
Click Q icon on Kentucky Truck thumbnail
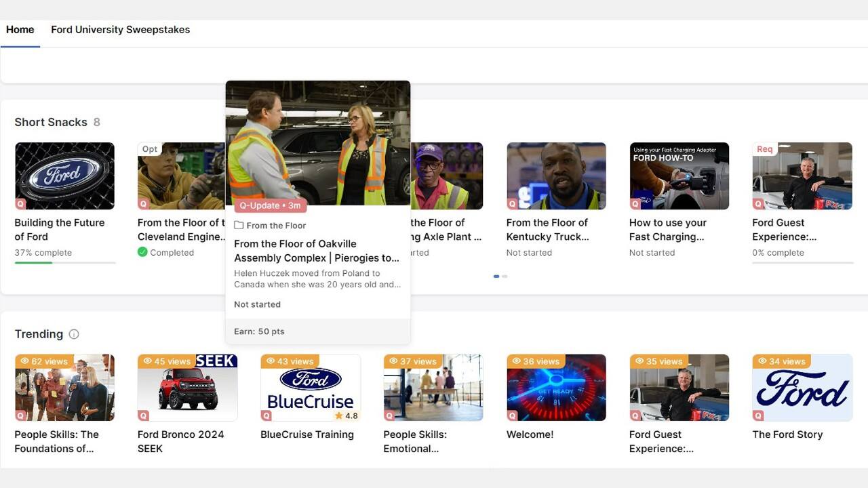(512, 204)
